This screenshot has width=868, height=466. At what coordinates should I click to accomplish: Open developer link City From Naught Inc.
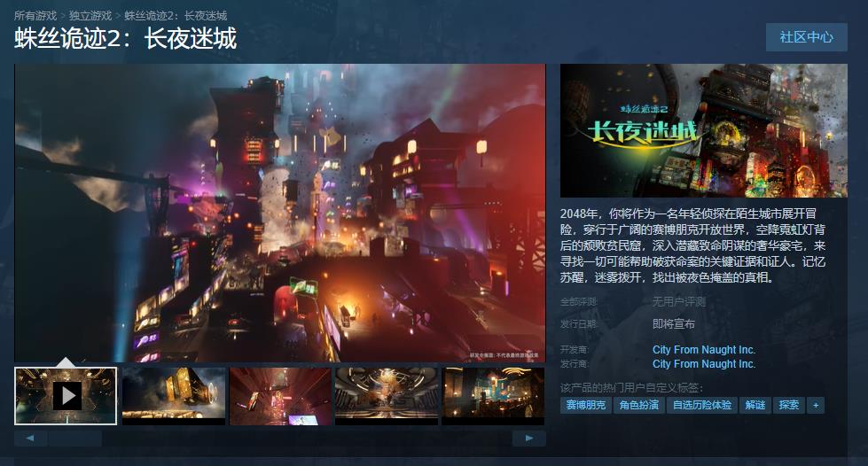point(704,350)
